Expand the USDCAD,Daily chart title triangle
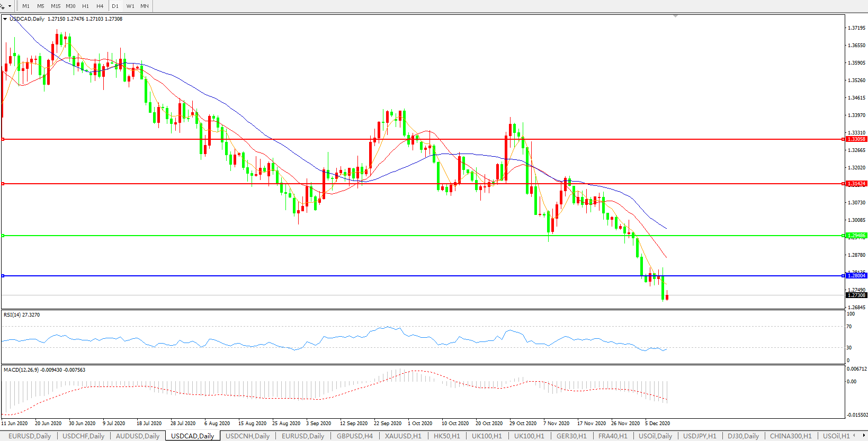 [x=5, y=19]
